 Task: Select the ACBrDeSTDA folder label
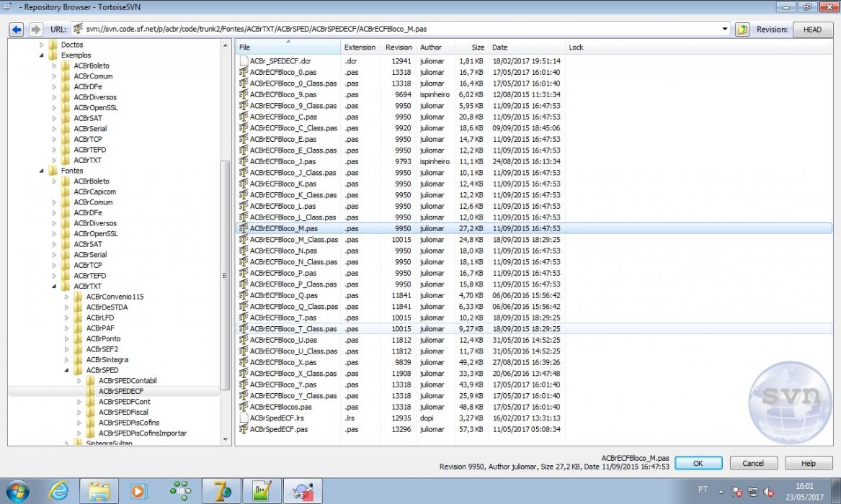click(x=107, y=307)
